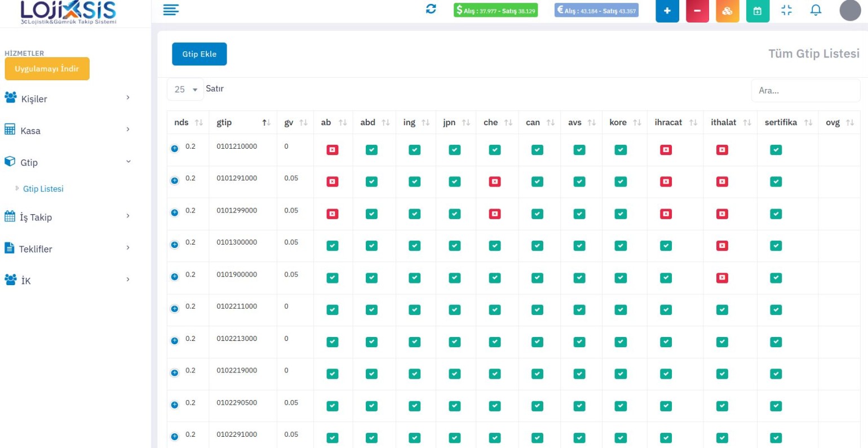Expand row details for gtip 0101300000
This screenshot has height=448, width=868.
(x=175, y=245)
